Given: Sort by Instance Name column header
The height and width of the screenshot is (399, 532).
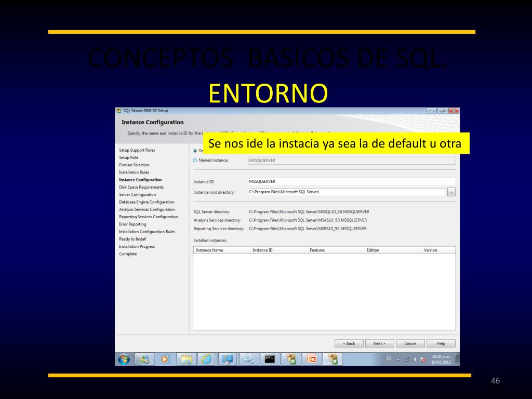Looking at the screenshot, I should [221, 250].
